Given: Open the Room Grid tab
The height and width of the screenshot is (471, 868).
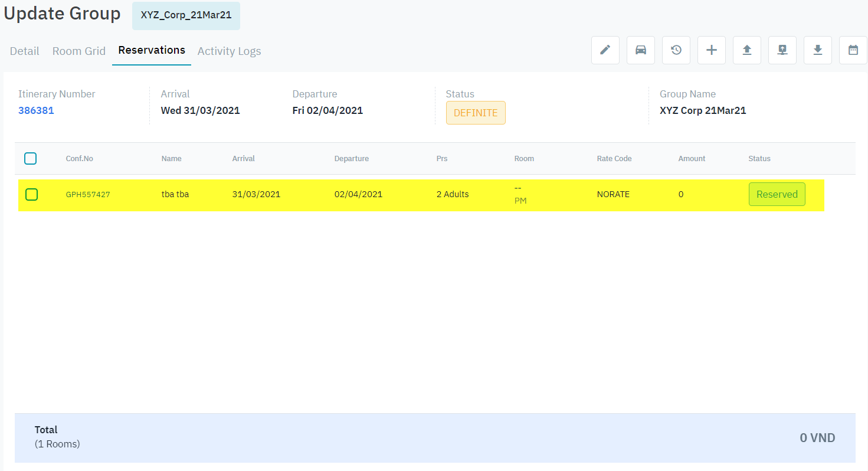Looking at the screenshot, I should 78,51.
